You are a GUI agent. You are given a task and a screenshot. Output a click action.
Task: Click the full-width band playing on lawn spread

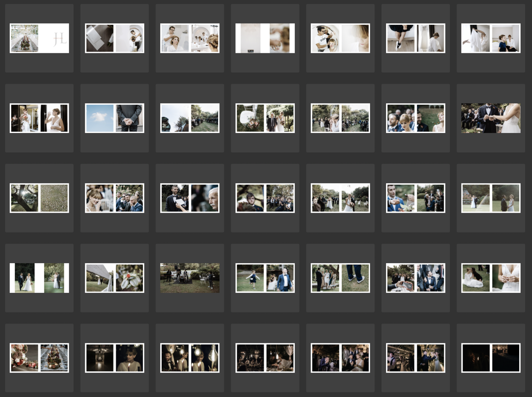[x=190, y=278]
